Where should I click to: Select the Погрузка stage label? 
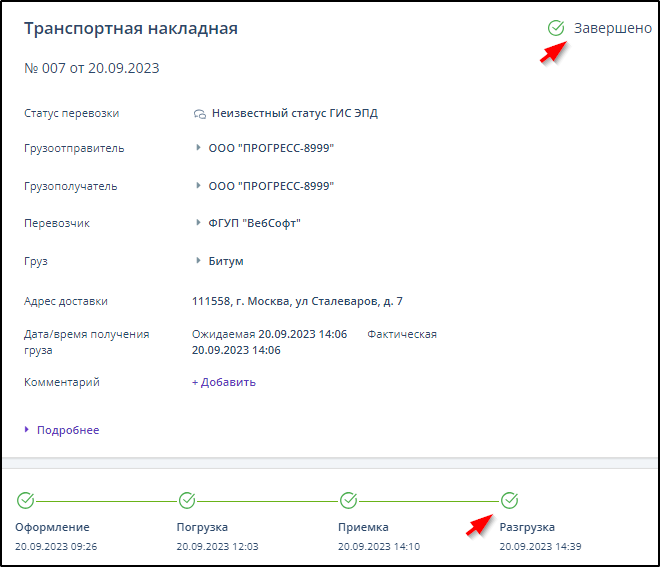click(x=202, y=527)
